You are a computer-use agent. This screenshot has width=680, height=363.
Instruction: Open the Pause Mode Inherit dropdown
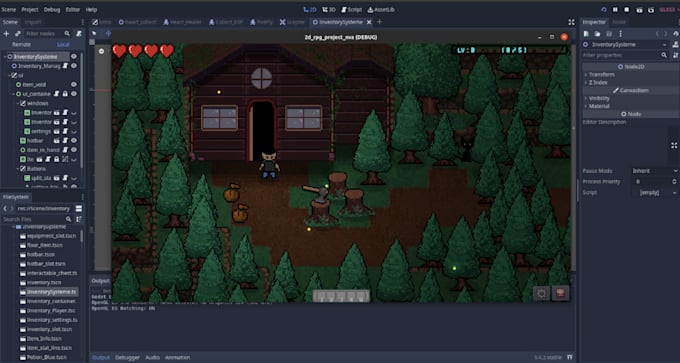[x=654, y=171]
